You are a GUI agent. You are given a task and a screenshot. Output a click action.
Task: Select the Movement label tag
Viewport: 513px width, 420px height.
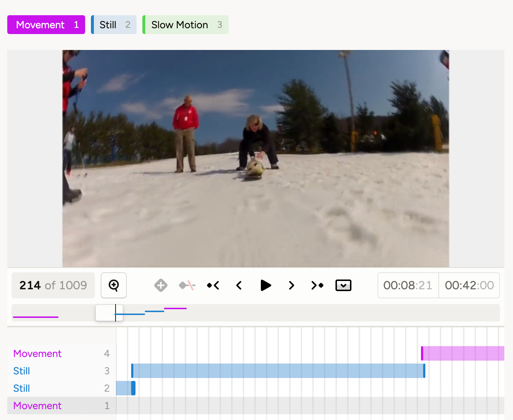pyautogui.click(x=46, y=25)
